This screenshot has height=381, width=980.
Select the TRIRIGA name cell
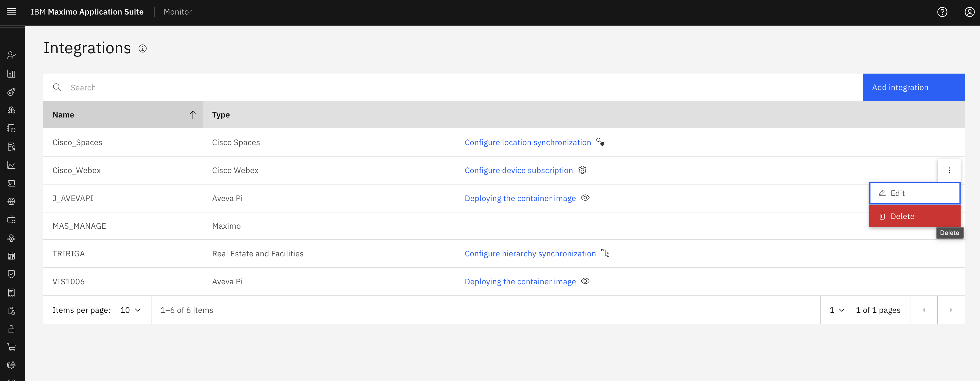[x=68, y=254]
